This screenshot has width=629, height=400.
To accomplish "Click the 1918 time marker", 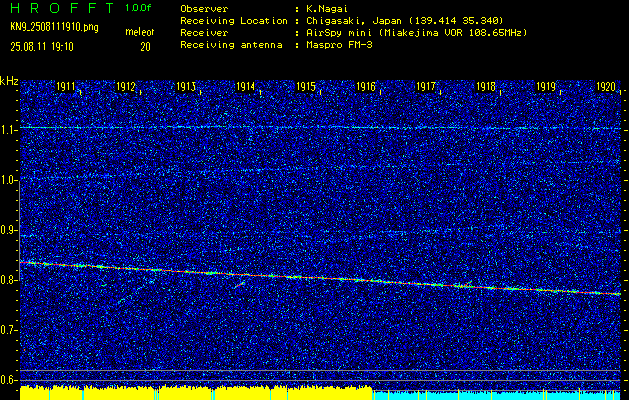I will 486,86.
